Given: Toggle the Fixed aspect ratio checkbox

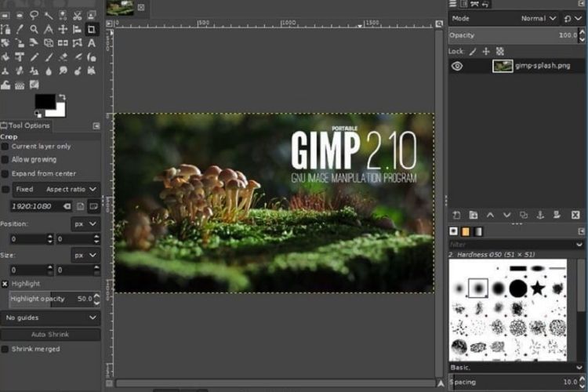Looking at the screenshot, I should [x=5, y=190].
